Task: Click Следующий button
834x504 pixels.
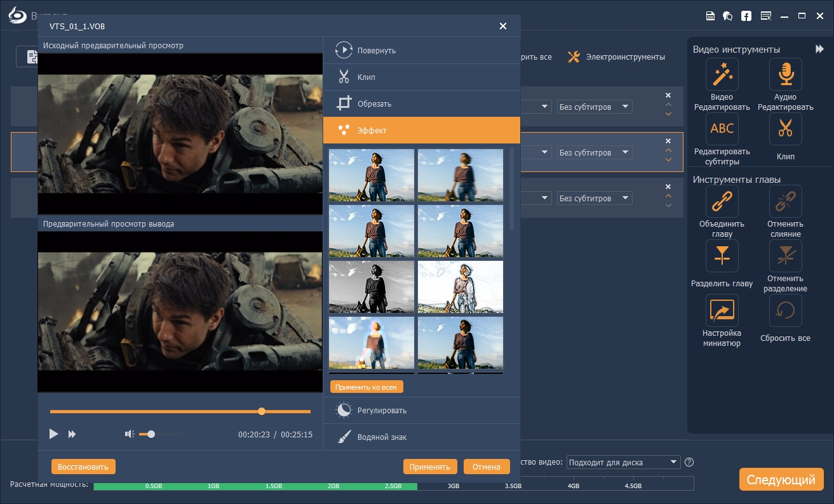Action: (x=781, y=479)
